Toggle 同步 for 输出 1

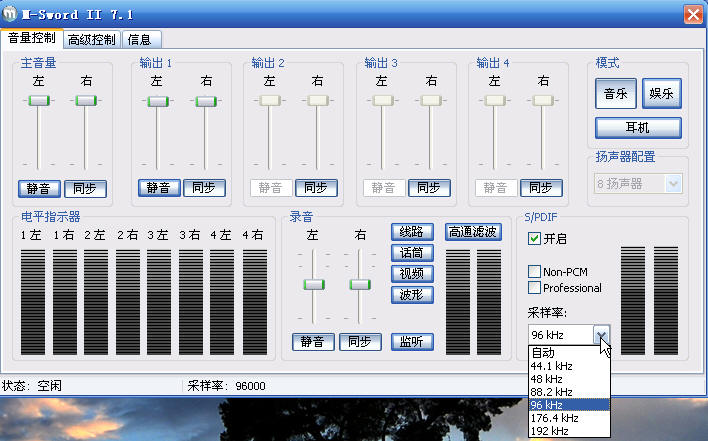tap(204, 187)
